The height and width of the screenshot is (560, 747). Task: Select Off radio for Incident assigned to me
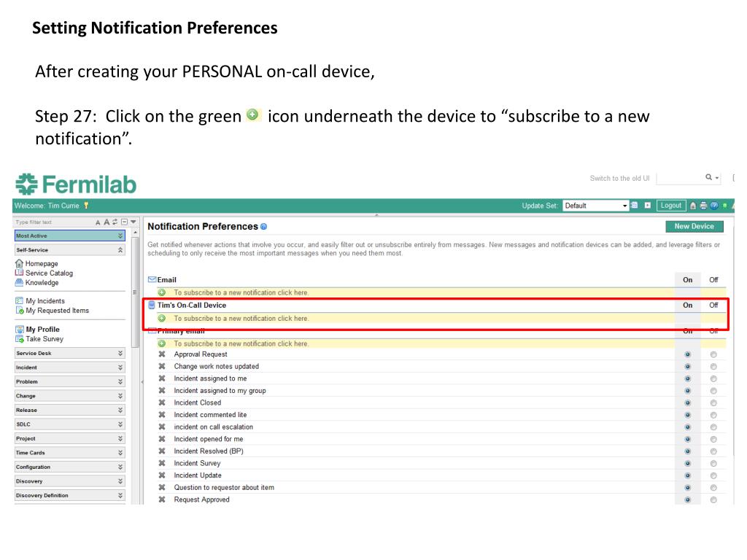pos(713,378)
